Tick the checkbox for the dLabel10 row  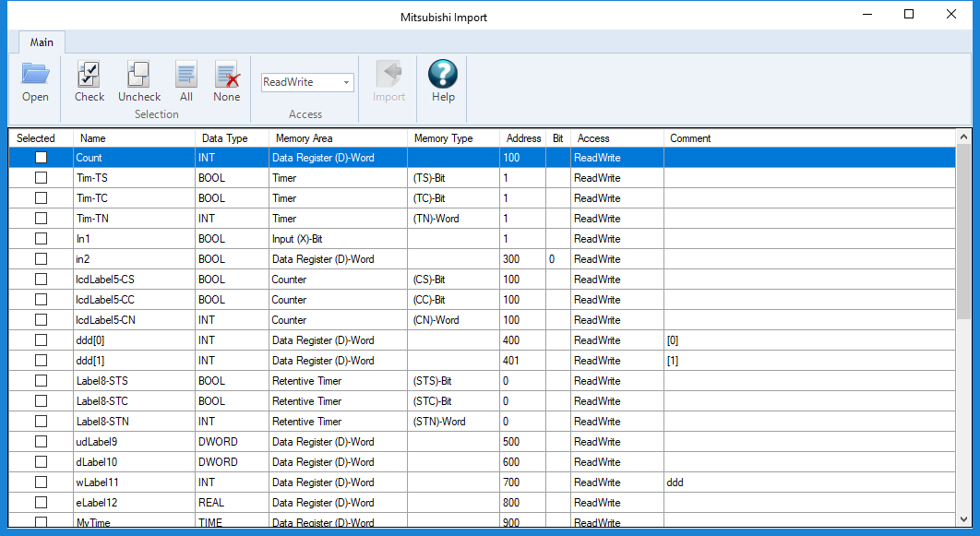pyautogui.click(x=42, y=461)
